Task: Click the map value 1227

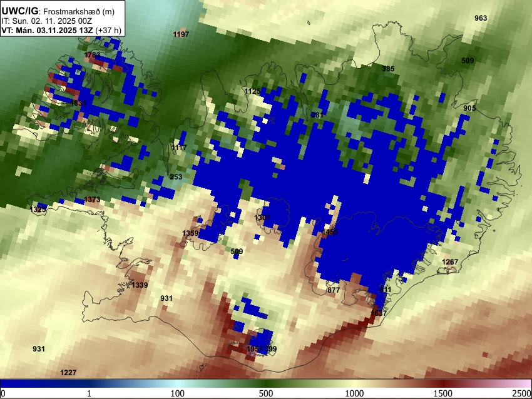Action: point(68,373)
